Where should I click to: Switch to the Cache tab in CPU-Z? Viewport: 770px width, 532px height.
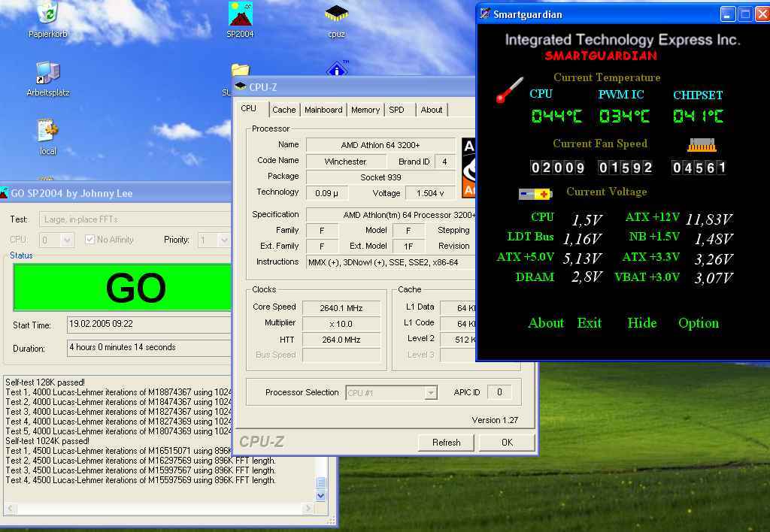coord(283,110)
